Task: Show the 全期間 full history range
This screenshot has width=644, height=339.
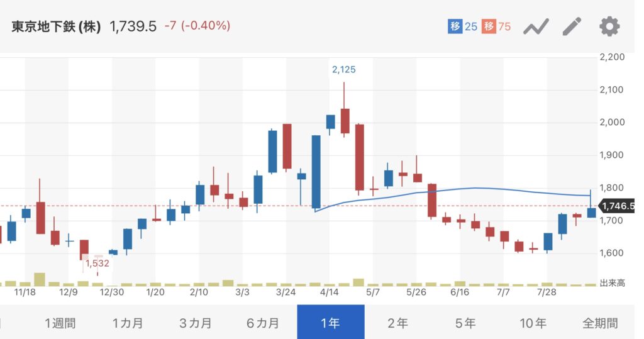Action: click(x=601, y=323)
